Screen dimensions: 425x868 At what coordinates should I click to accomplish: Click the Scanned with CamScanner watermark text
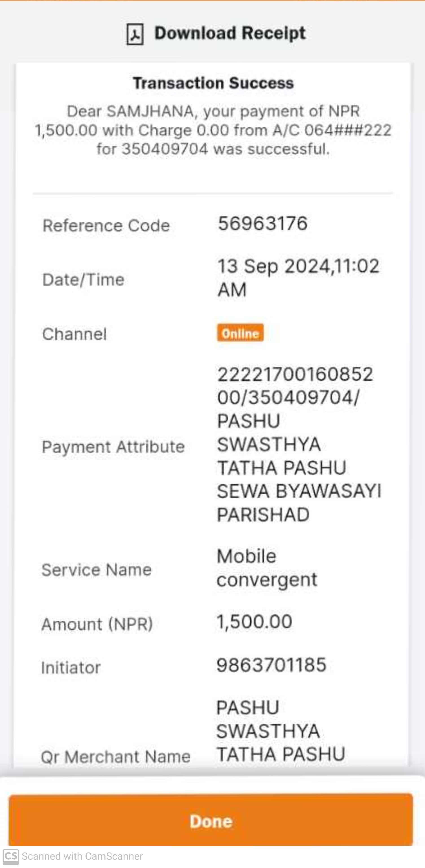82,856
